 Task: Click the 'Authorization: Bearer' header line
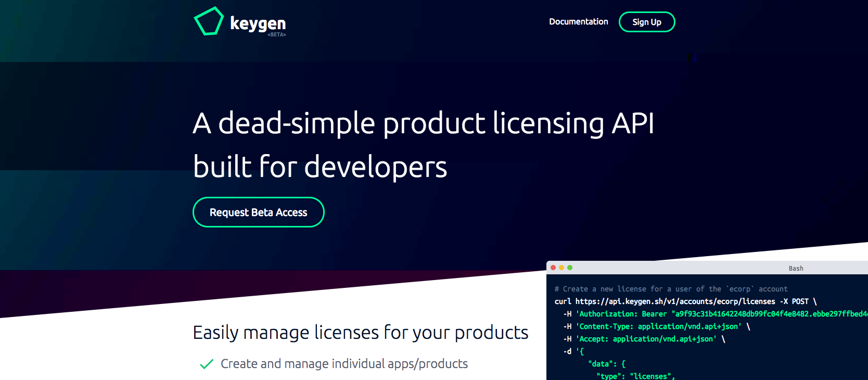(716, 314)
